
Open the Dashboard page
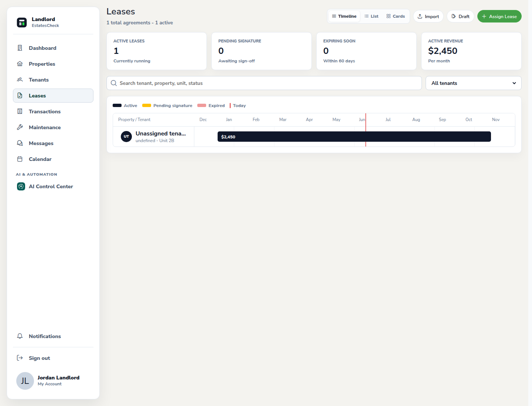coord(53,48)
